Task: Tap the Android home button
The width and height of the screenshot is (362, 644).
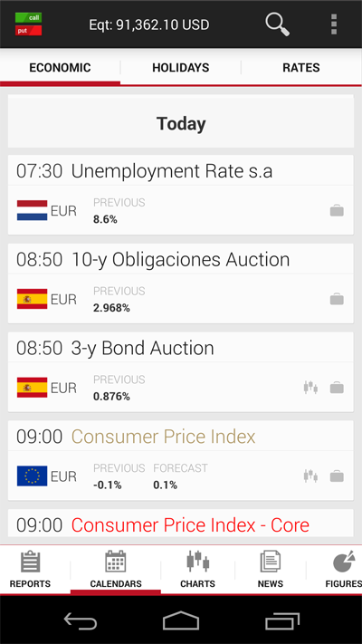Action: pos(181,620)
